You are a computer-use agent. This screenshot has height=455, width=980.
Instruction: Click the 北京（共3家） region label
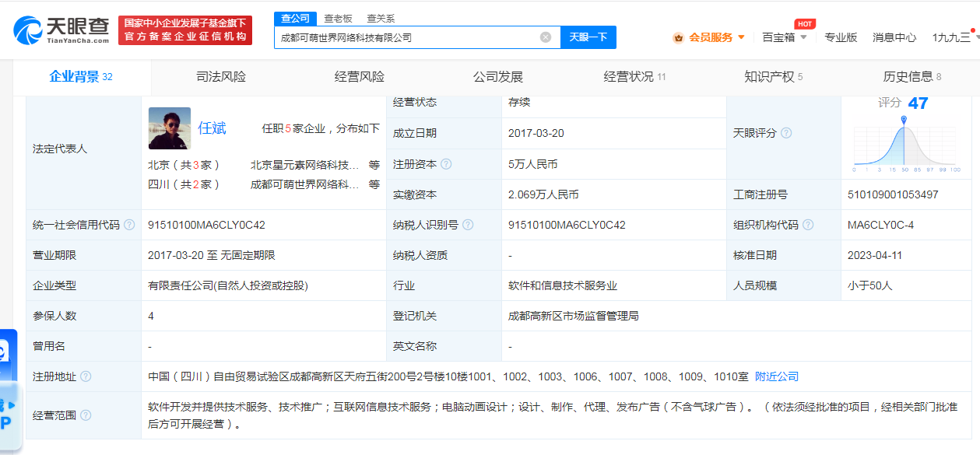click(184, 165)
